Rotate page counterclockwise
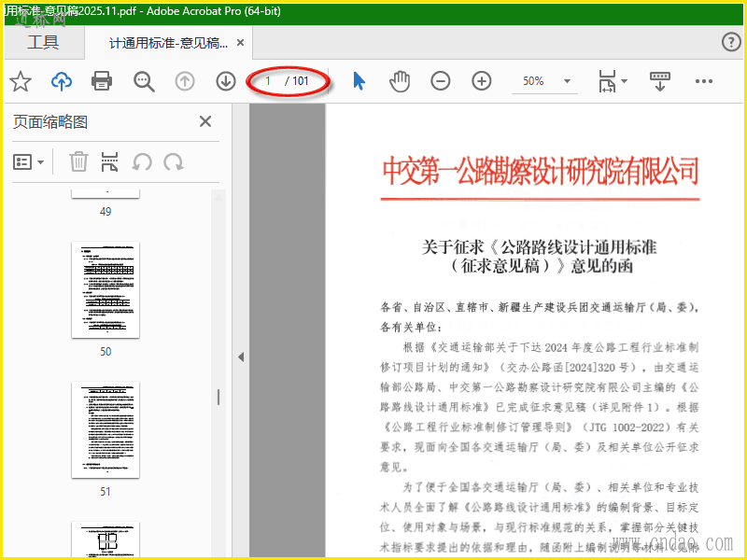This screenshot has width=747, height=560. point(142,162)
